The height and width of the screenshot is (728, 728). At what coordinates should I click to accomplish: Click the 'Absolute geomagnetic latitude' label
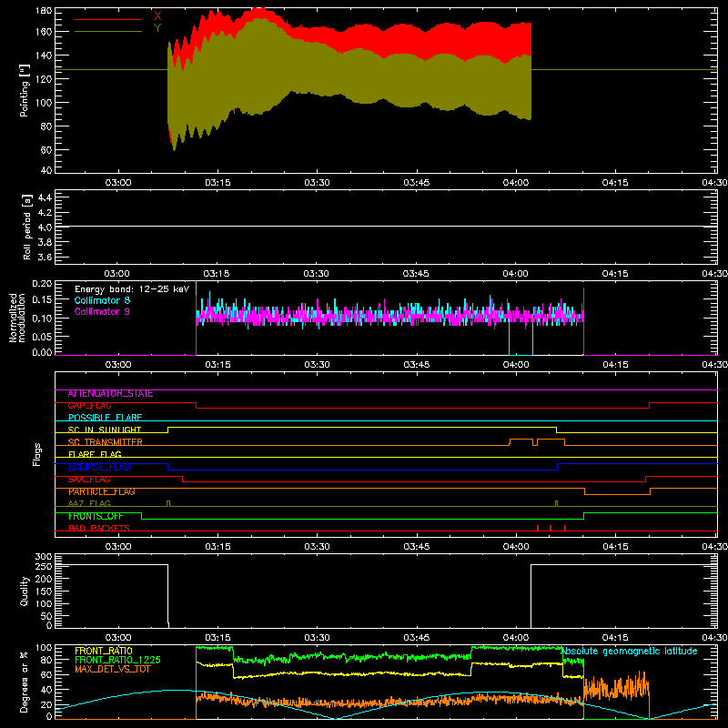coord(629,652)
